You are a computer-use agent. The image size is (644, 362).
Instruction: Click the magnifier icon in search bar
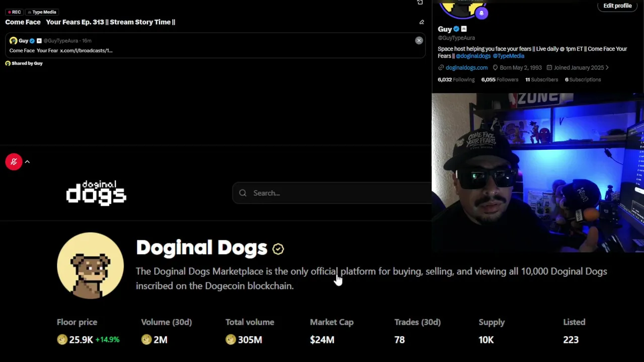243,193
